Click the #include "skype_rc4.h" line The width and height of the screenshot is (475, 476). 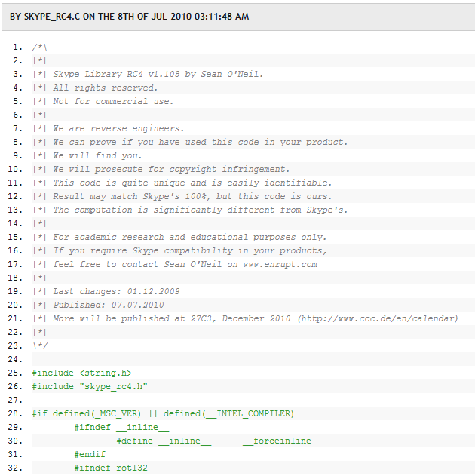coord(90,386)
